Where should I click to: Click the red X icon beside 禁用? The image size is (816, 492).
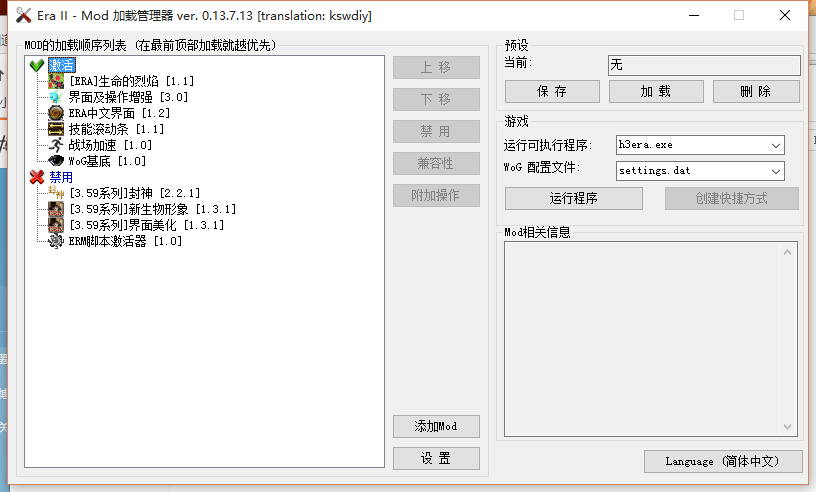(36, 178)
